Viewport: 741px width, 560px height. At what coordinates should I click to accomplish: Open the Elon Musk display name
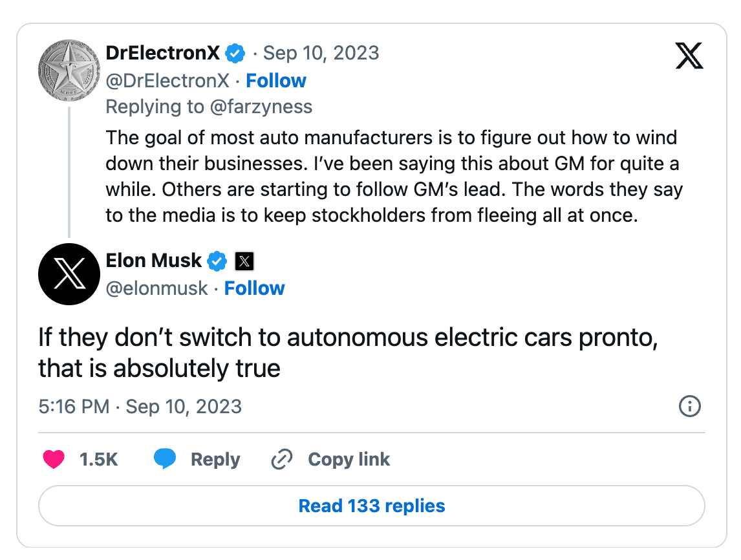154,261
